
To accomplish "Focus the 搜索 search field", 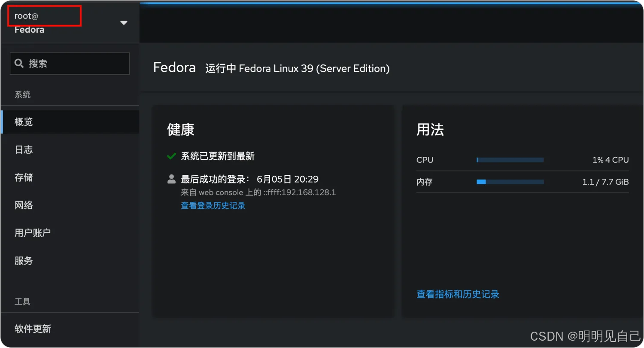I will (x=70, y=64).
